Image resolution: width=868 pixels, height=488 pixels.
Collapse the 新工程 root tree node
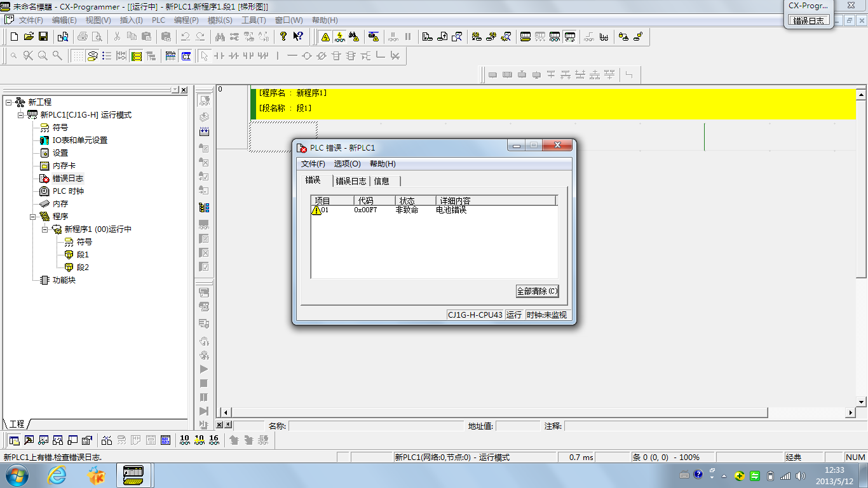(x=8, y=102)
